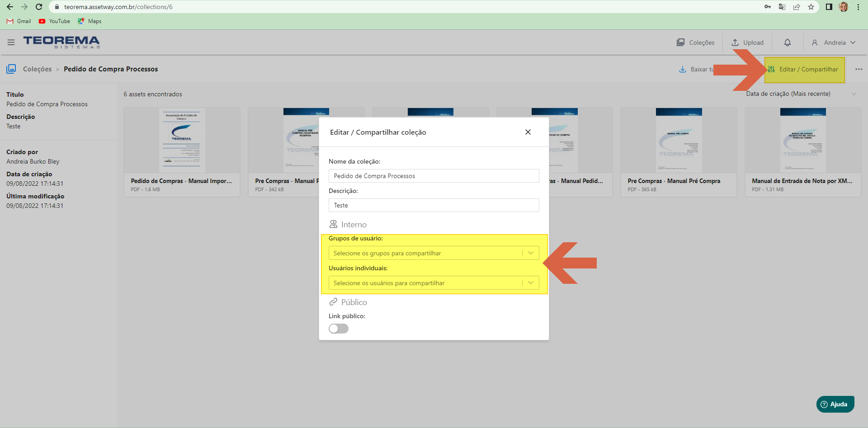The width and height of the screenshot is (868, 428).
Task: Open notifications bell
Action: [788, 42]
